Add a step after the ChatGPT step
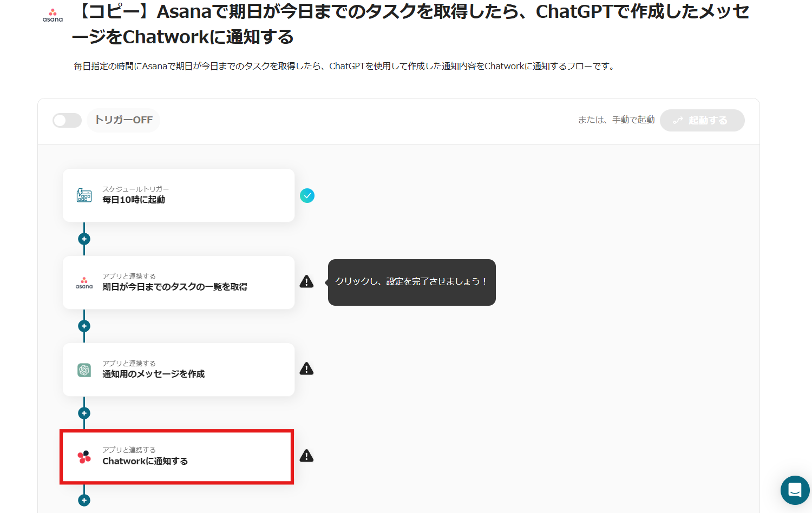812x513 pixels. pyautogui.click(x=84, y=413)
